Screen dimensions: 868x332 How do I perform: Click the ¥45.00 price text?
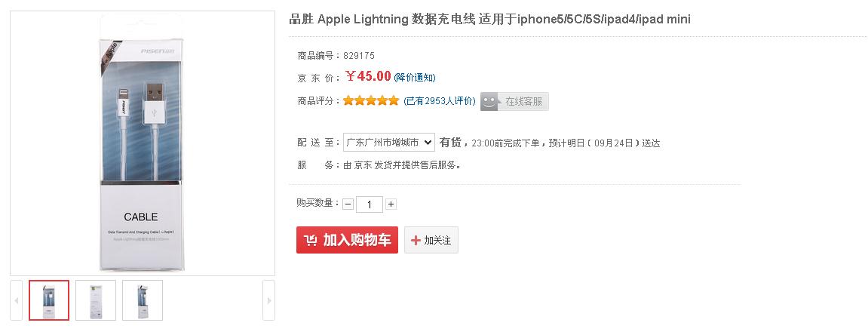coord(369,76)
